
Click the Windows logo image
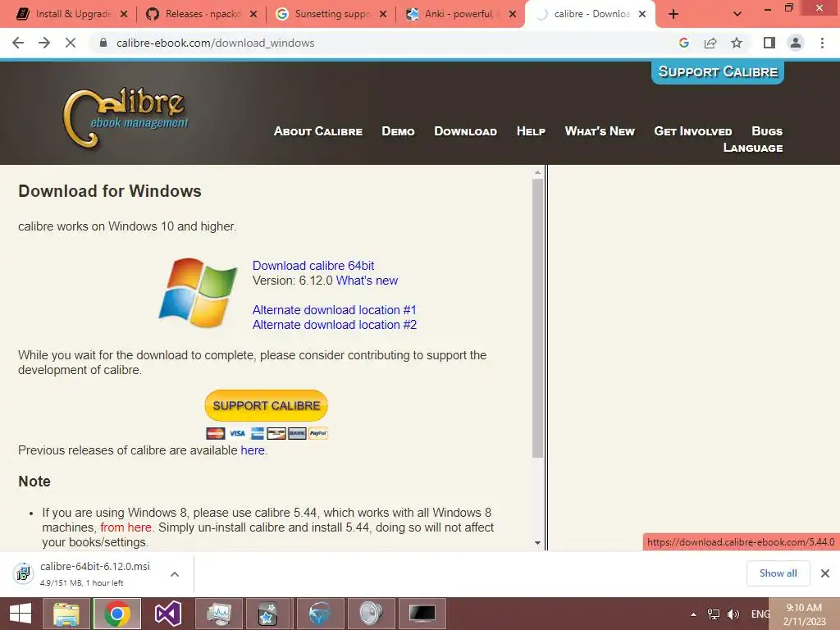point(199,293)
